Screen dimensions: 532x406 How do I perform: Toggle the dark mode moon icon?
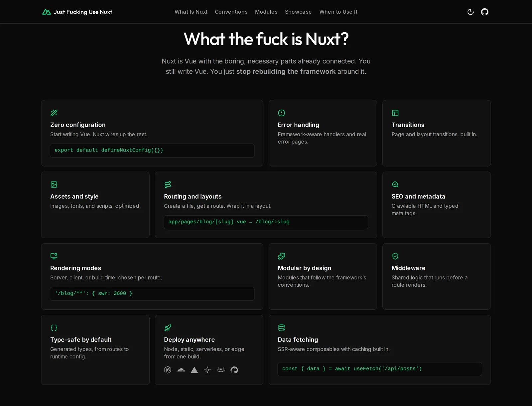[470, 12]
